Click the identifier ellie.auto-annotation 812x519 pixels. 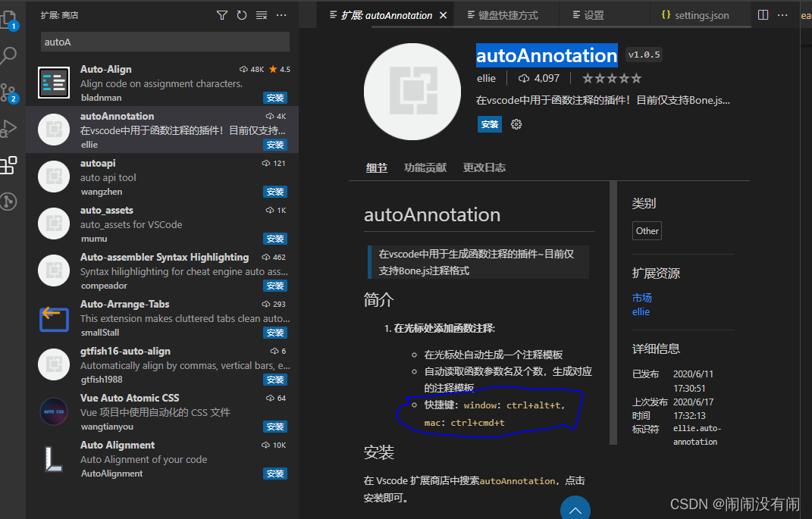coord(697,435)
